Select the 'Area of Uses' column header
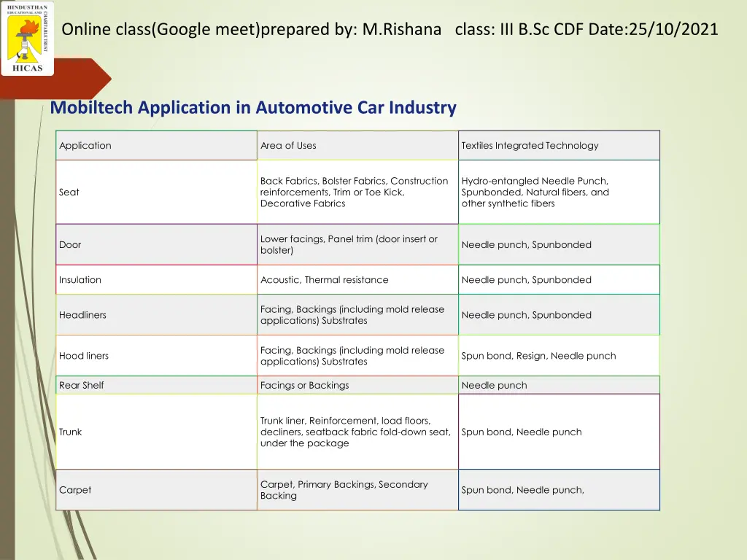Image resolution: width=747 pixels, height=560 pixels. (357, 145)
